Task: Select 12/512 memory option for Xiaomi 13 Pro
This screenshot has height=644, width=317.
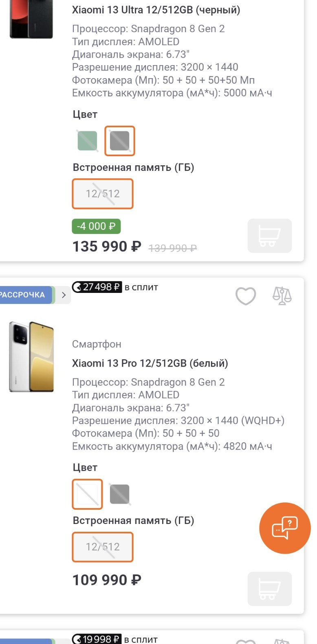Action: [x=103, y=547]
